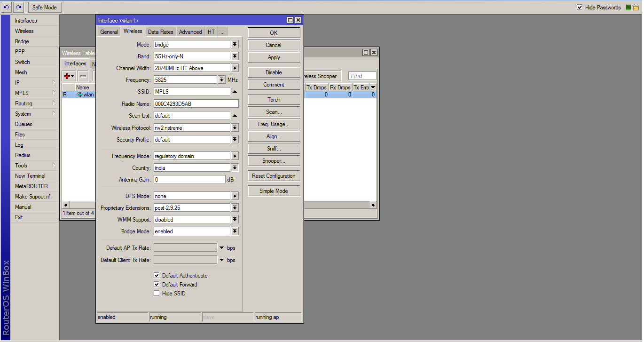Click the Radio Name input field

196,103
